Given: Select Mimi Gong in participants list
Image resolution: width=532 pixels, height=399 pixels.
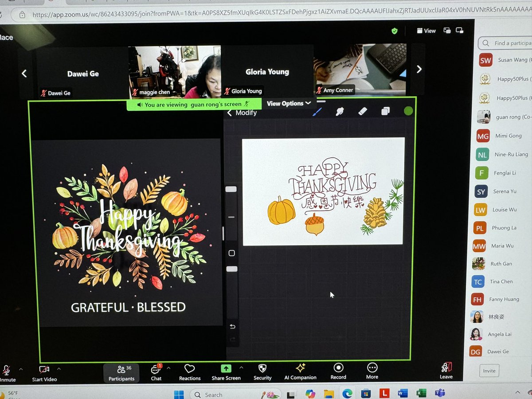Looking at the screenshot, I should click(504, 136).
